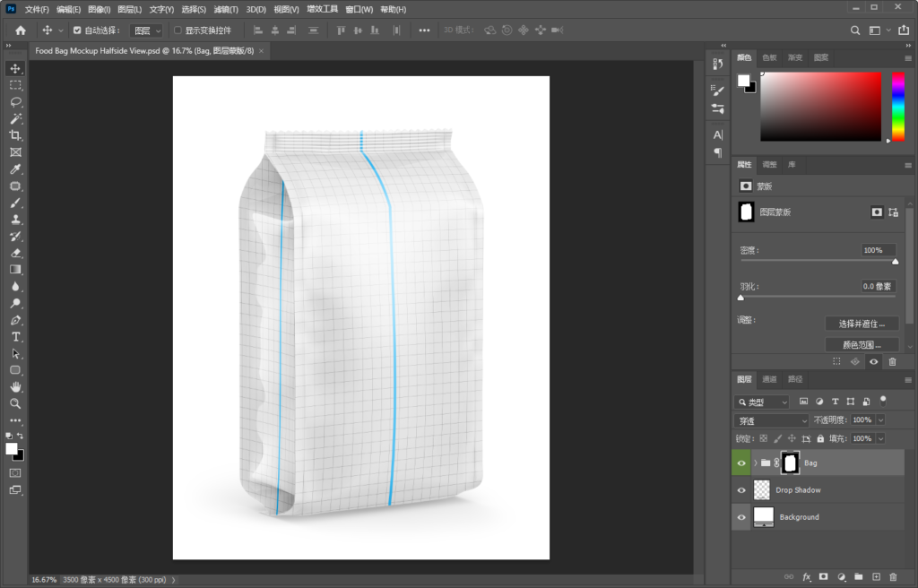Image resolution: width=918 pixels, height=588 pixels.
Task: Change the screen mode
Action: pos(16,489)
